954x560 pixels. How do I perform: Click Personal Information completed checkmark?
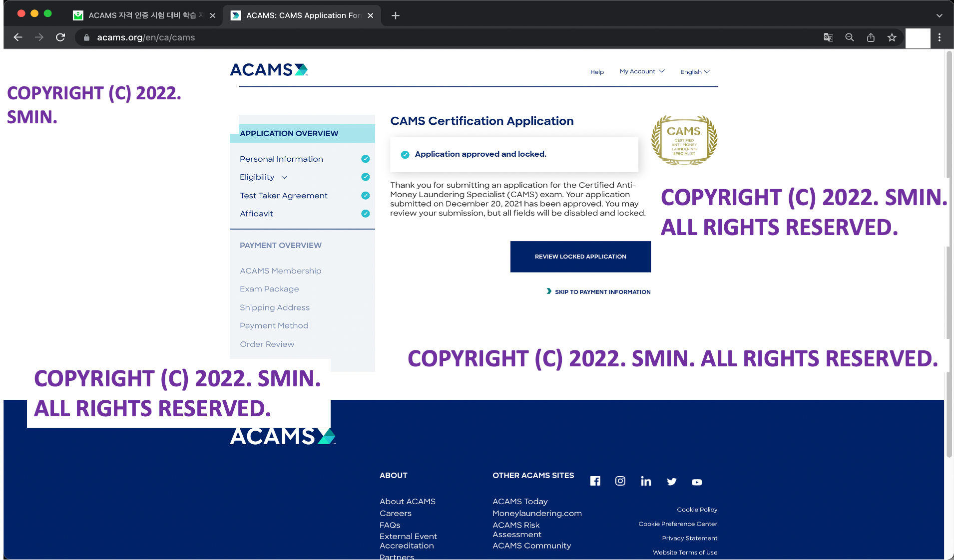[x=366, y=159]
